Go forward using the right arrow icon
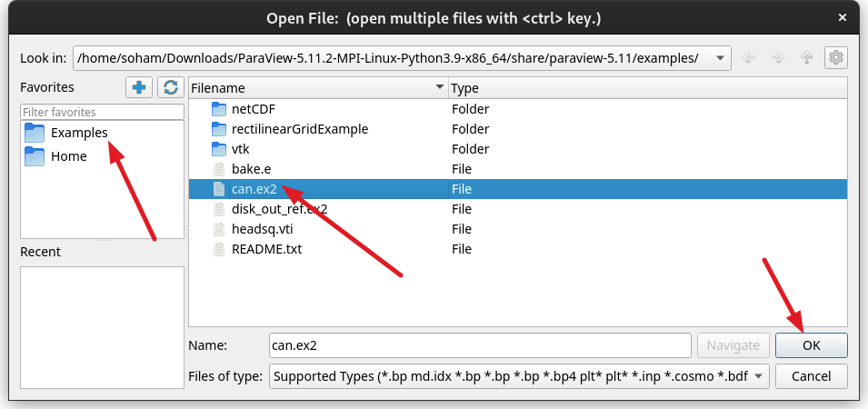This screenshot has width=868, height=409. coord(778,57)
